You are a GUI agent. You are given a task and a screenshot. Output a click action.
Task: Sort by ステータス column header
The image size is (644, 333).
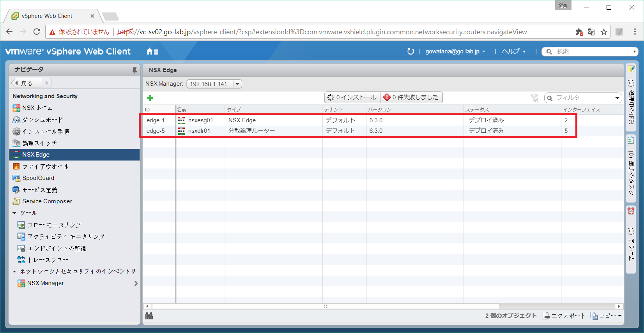[512, 109]
